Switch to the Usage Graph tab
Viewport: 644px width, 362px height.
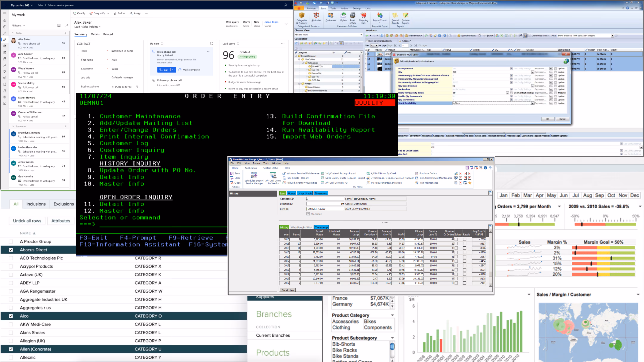[305, 193]
